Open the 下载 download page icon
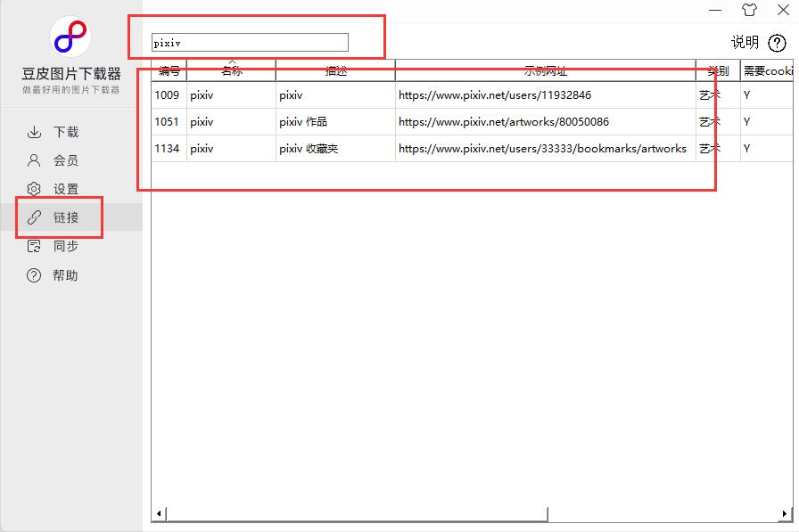The width and height of the screenshot is (799, 532). point(34,132)
